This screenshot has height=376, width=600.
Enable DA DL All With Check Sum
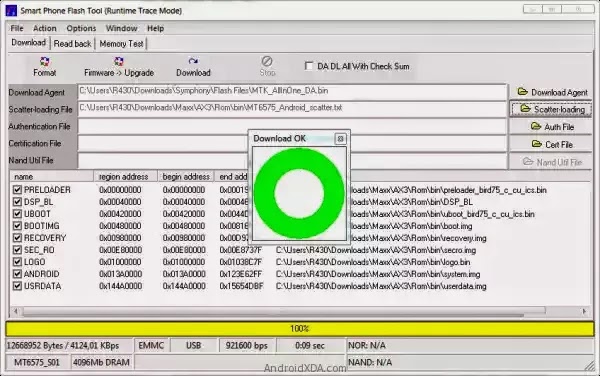309,66
